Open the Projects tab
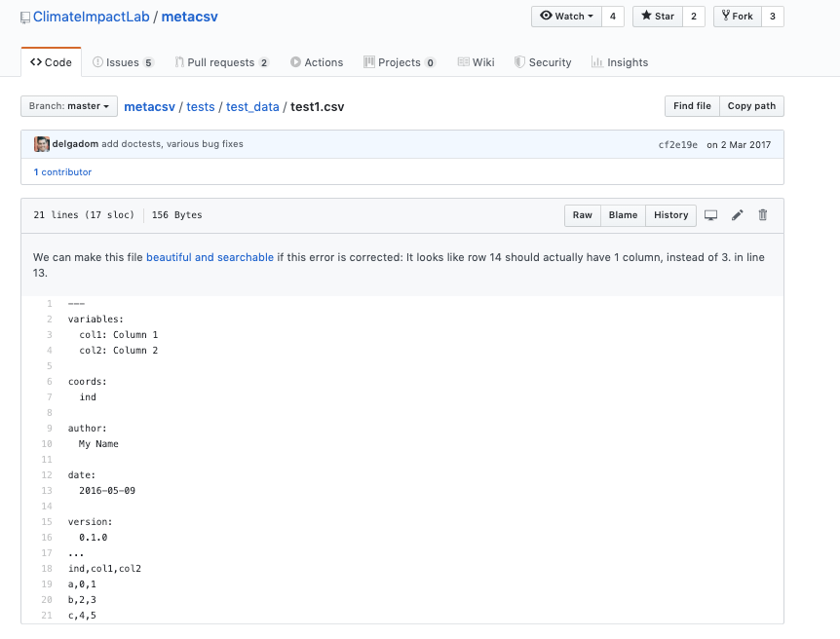Image resolution: width=840 pixels, height=639 pixels. (400, 62)
